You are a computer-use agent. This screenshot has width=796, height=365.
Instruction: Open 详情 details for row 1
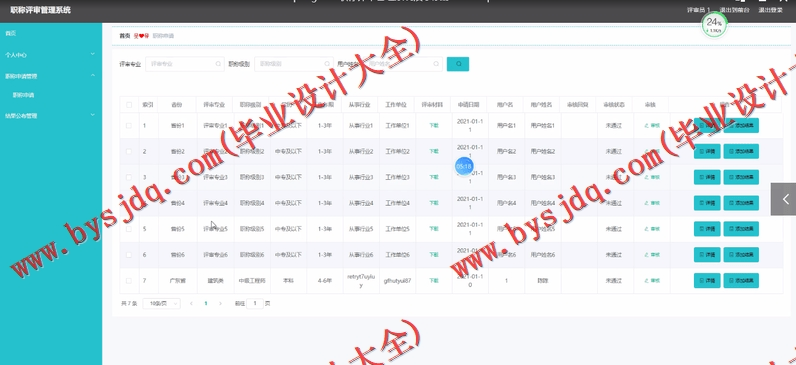tap(707, 125)
